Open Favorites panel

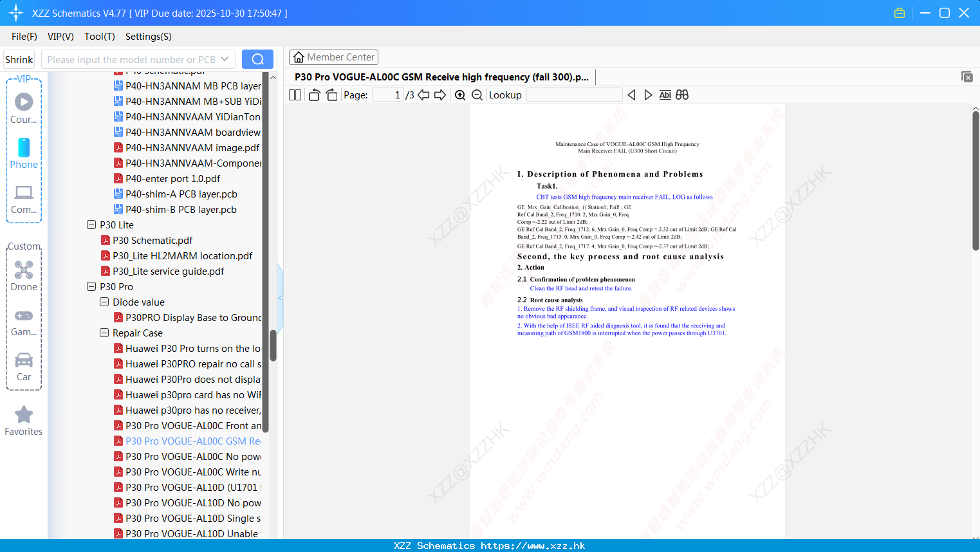click(x=24, y=421)
